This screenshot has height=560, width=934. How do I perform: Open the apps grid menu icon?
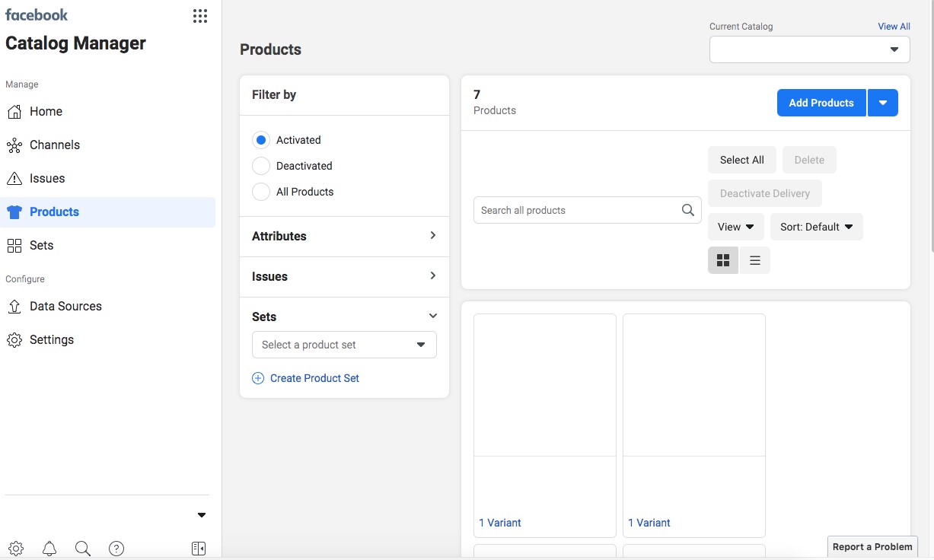200,16
